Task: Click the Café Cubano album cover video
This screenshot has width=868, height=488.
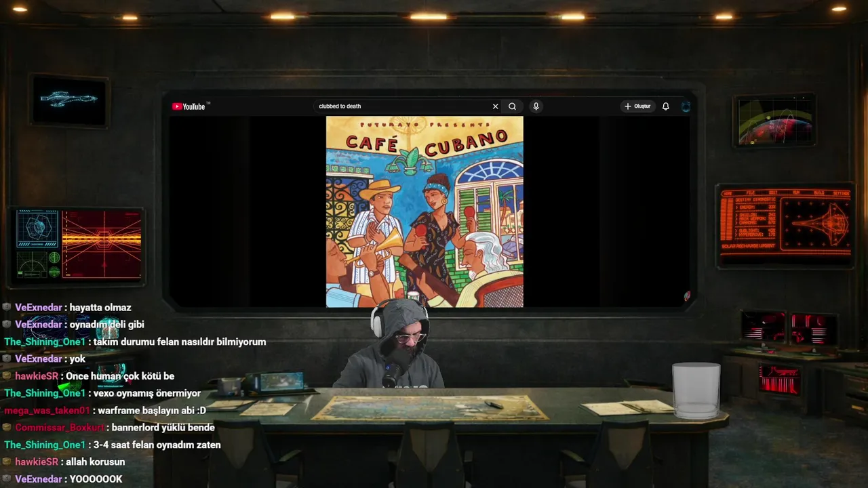Action: (425, 211)
